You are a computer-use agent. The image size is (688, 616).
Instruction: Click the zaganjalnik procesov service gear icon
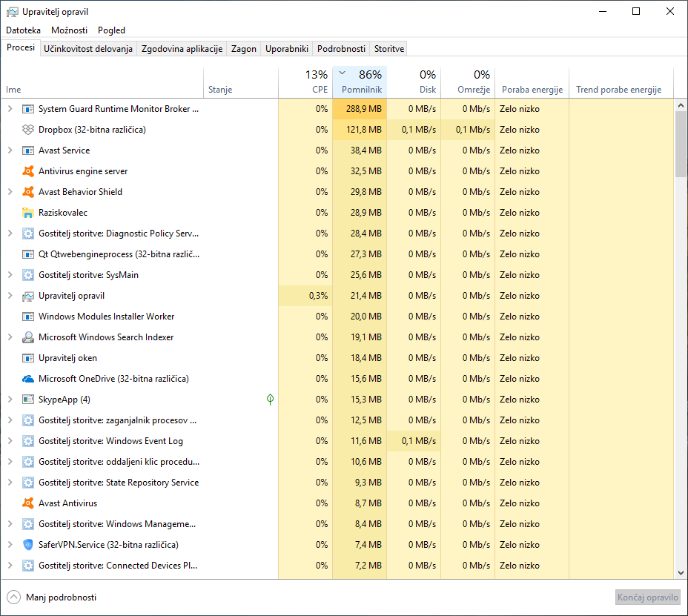coord(28,420)
